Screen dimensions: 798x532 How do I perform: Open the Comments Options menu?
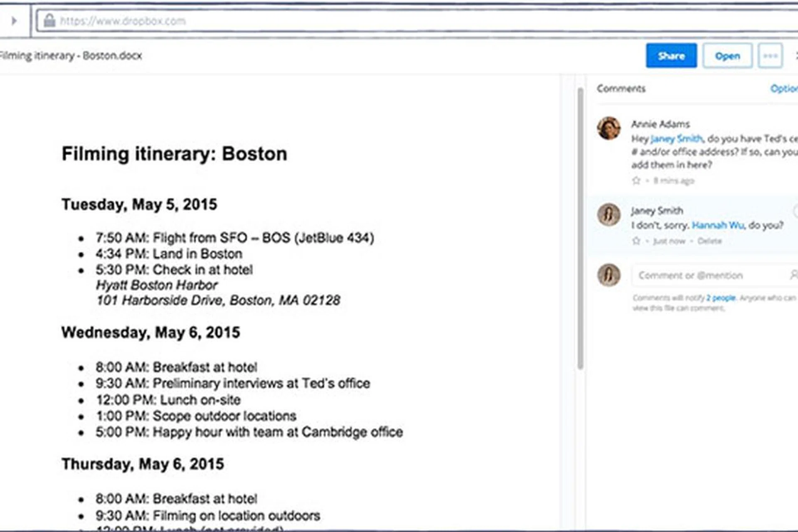point(783,89)
